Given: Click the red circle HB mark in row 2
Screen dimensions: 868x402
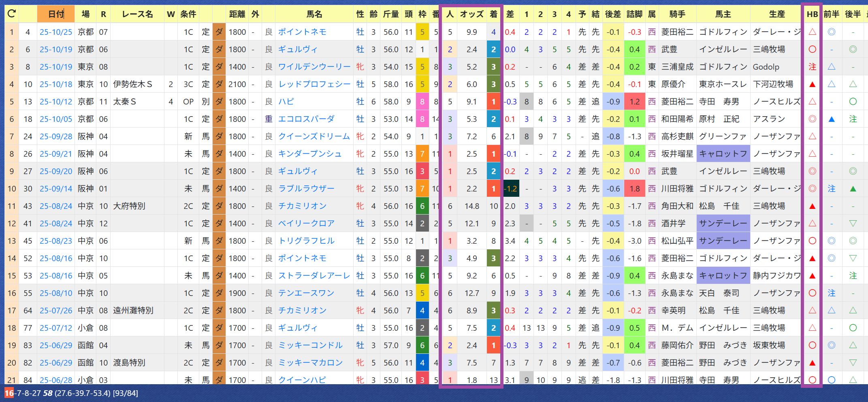Looking at the screenshot, I should click(812, 49).
